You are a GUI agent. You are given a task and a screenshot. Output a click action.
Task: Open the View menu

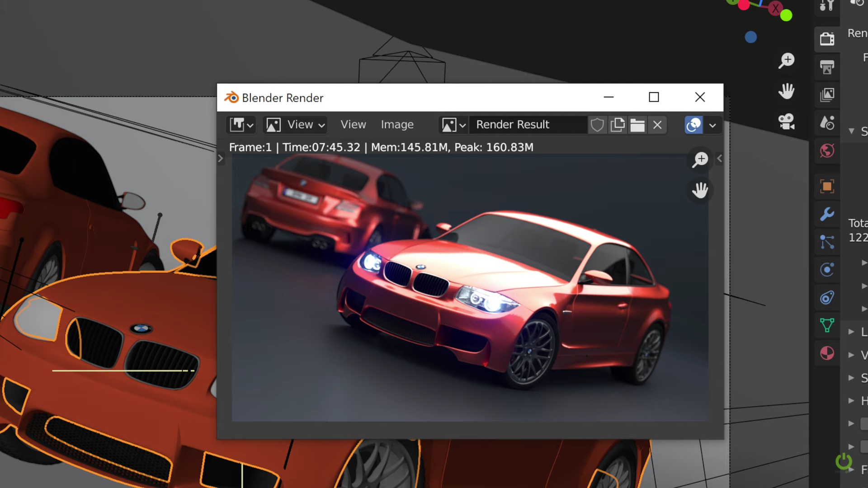pos(353,125)
